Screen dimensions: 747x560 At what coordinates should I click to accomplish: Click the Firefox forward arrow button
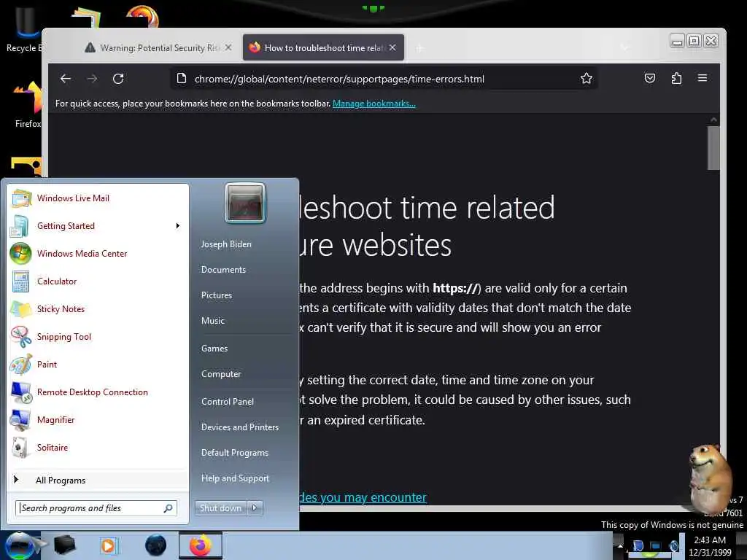coord(93,79)
